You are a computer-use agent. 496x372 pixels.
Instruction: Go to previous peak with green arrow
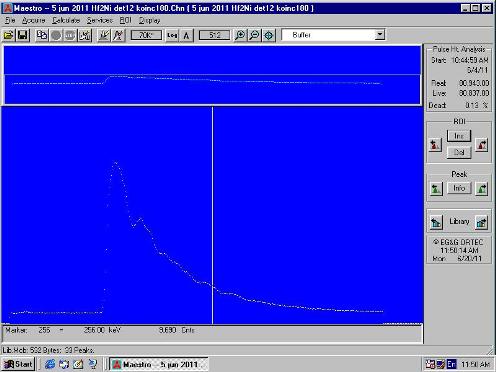pyautogui.click(x=436, y=189)
